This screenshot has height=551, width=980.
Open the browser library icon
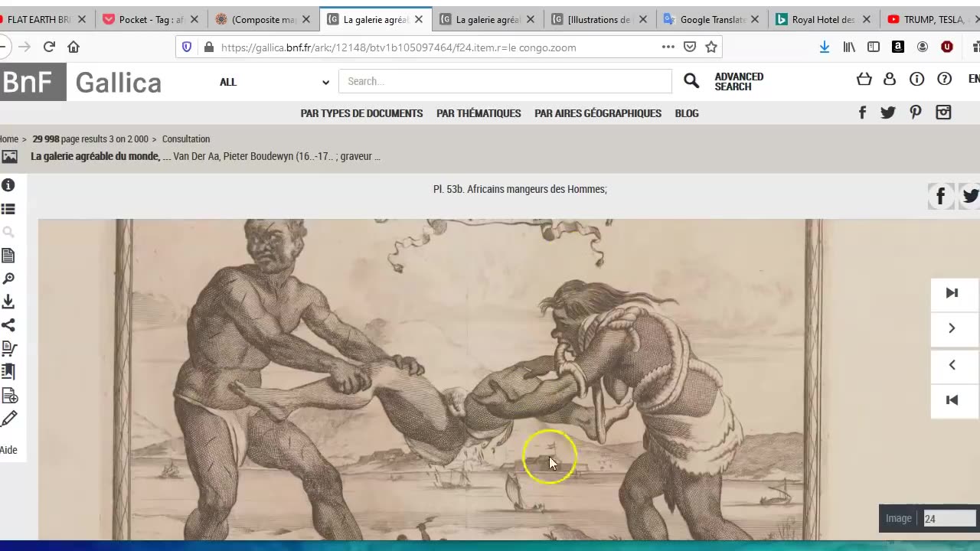pyautogui.click(x=849, y=47)
